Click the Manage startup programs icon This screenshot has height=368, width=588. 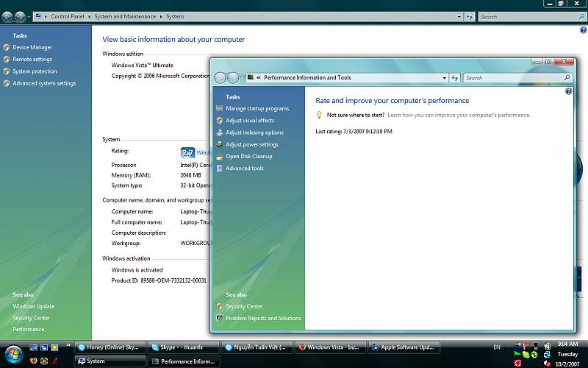coord(219,109)
